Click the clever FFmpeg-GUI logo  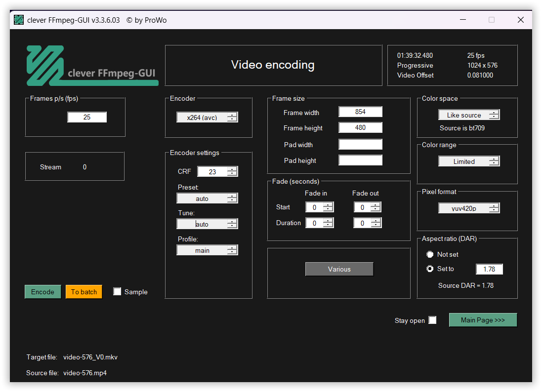pos(92,66)
